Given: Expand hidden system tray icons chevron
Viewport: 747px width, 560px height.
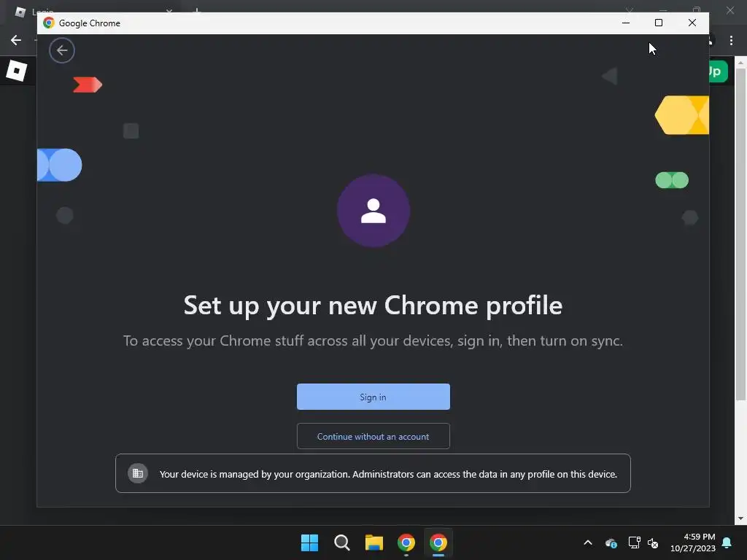Looking at the screenshot, I should (x=588, y=542).
